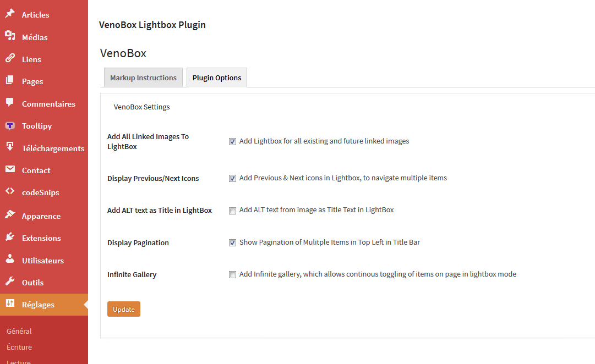Click the Commentaires speech bubble icon
The image size is (595, 364).
10,102
